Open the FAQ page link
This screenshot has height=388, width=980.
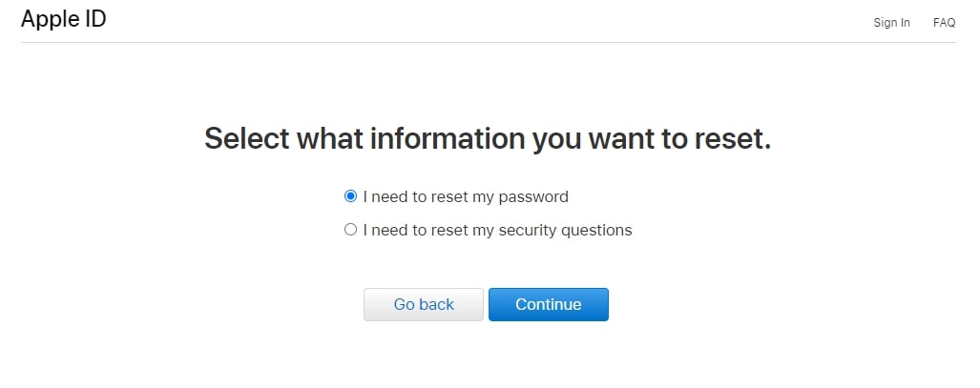944,23
